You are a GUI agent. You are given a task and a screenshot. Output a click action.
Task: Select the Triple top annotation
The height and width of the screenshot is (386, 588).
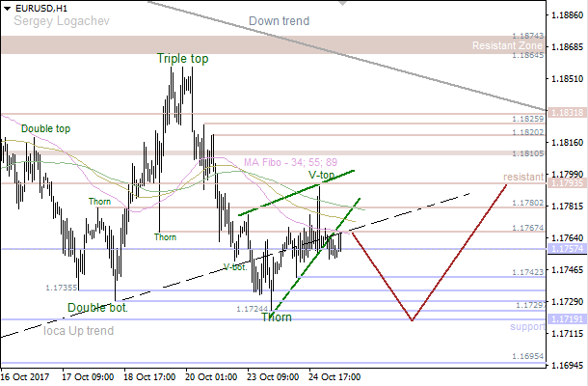pyautogui.click(x=183, y=59)
